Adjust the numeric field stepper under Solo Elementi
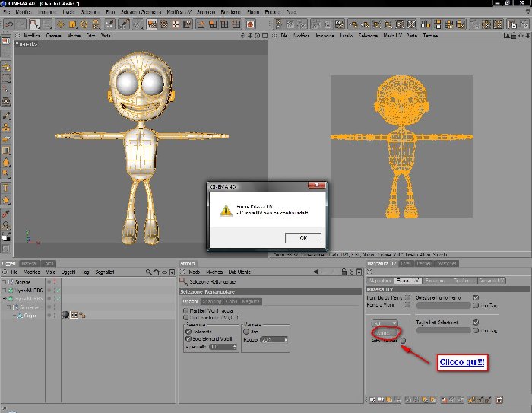The image size is (532, 413). click(234, 347)
